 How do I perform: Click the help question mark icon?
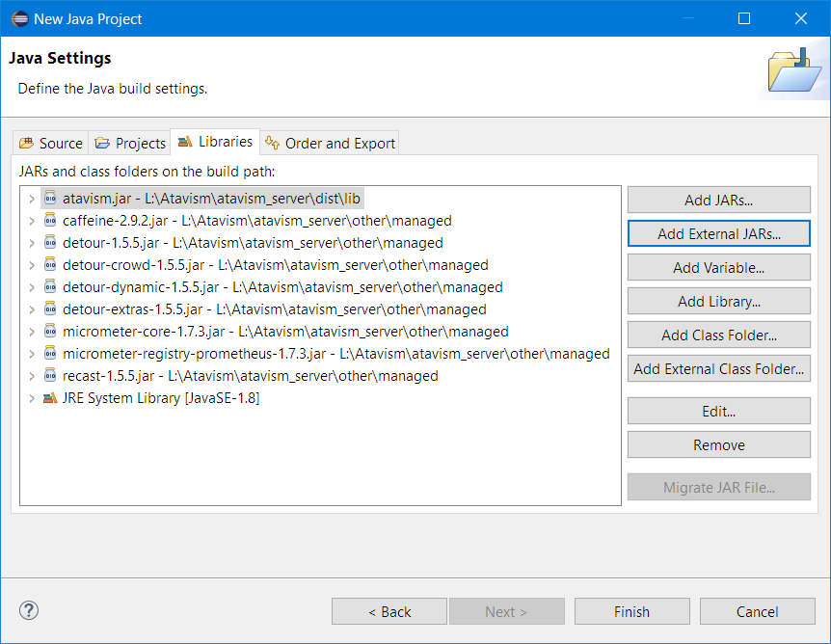pyautogui.click(x=29, y=610)
